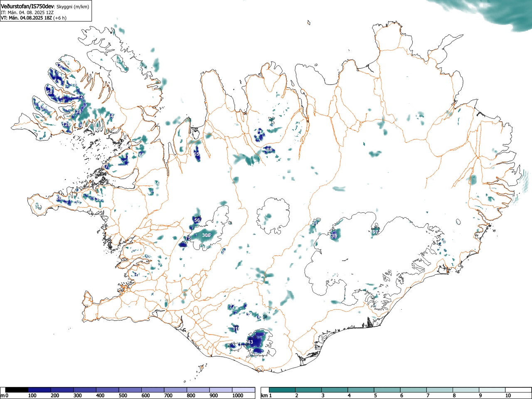The image size is (532, 399).
Task: Select the IT: Mán. 04. 08. 2025 12Z line
Action: click(27, 12)
